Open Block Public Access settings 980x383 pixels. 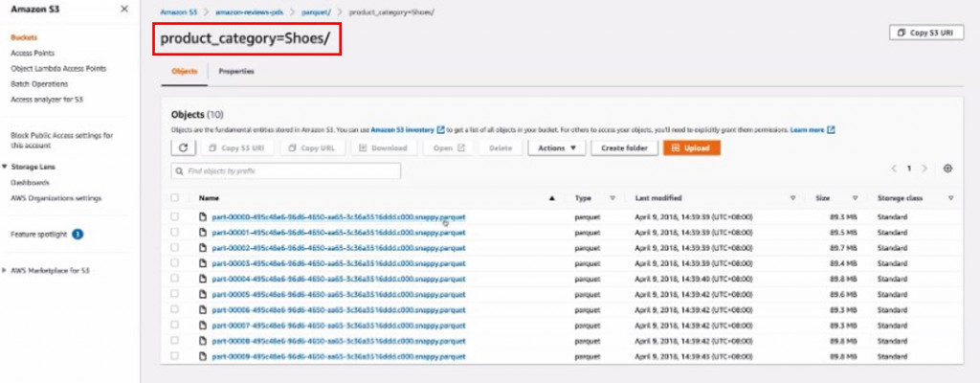coord(62,140)
